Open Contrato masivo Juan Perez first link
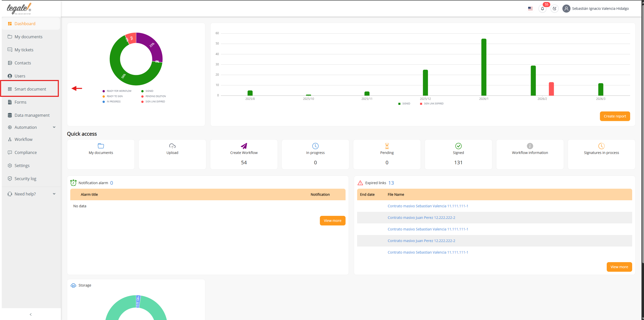Image resolution: width=644 pixels, height=320 pixels. pyautogui.click(x=421, y=218)
